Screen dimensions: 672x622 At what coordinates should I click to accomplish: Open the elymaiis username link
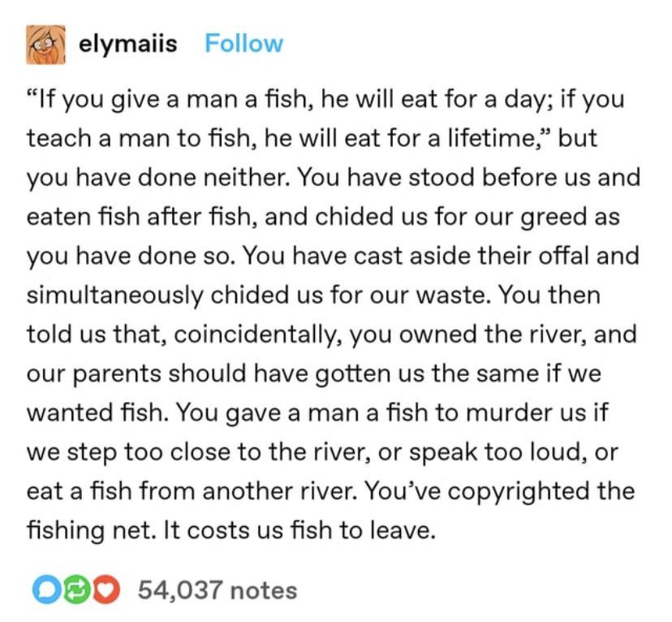pyautogui.click(x=127, y=44)
